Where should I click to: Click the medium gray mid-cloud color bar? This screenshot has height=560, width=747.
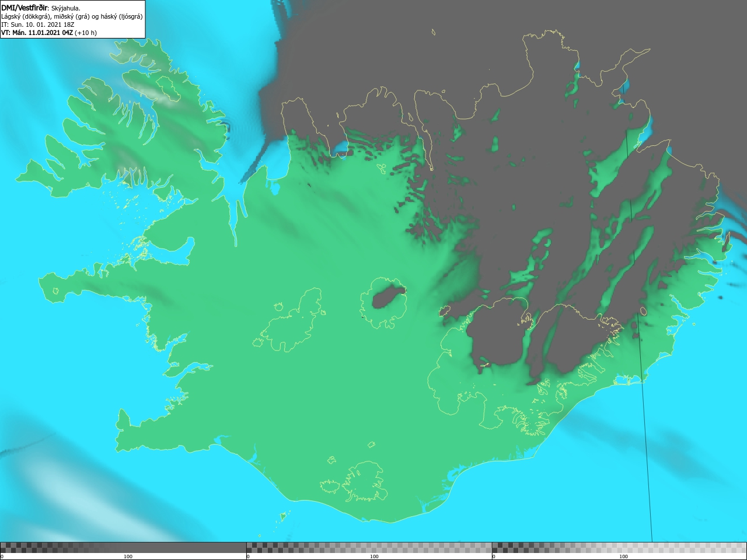[x=369, y=548]
